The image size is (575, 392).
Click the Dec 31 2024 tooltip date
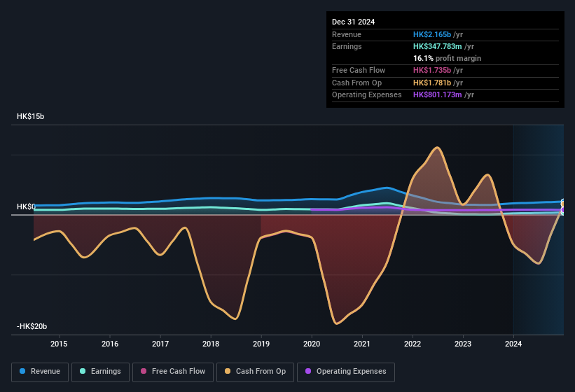pos(353,22)
